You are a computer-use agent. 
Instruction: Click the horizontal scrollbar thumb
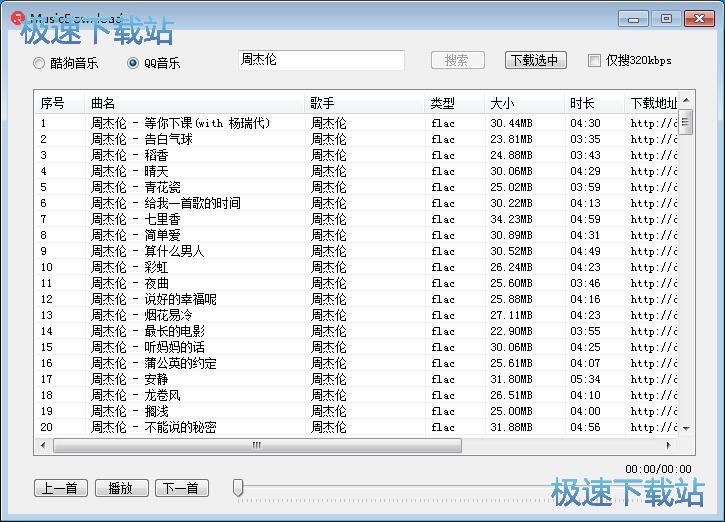tap(258, 445)
